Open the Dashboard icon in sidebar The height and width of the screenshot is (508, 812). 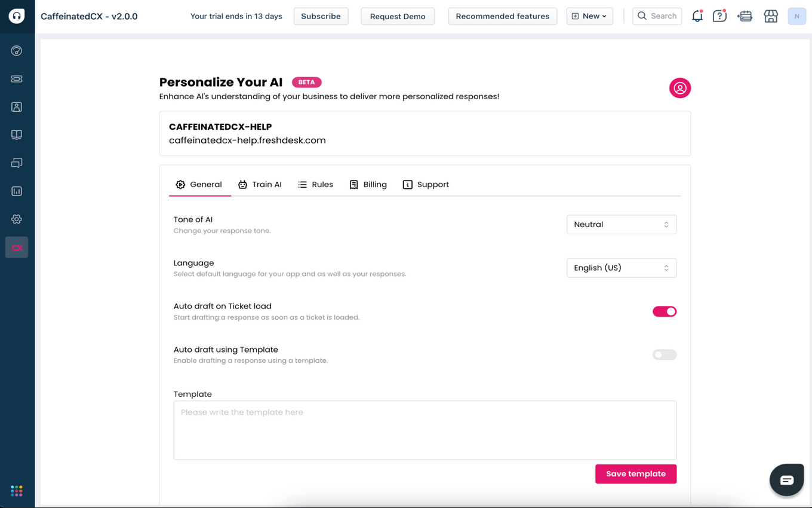pyautogui.click(x=17, y=51)
